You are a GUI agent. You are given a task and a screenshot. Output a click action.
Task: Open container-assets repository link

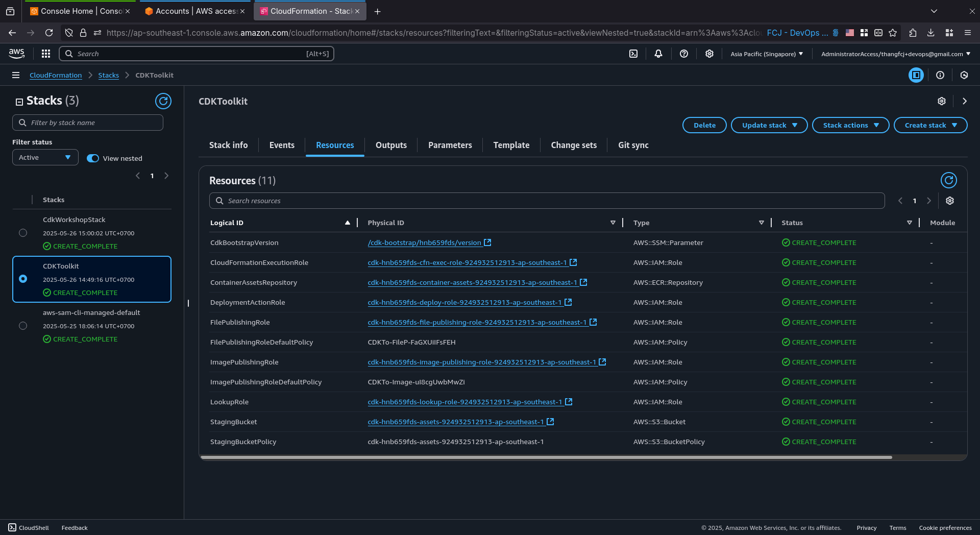pyautogui.click(x=472, y=282)
